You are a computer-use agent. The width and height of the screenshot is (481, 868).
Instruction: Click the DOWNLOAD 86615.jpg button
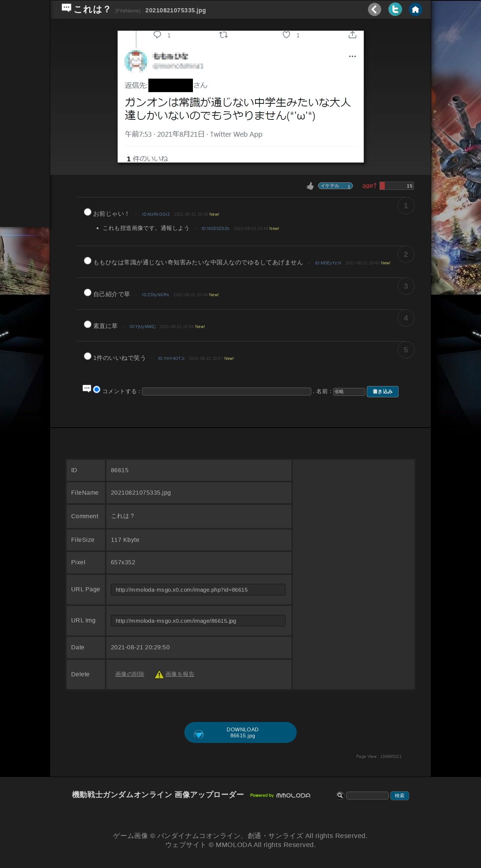240,732
